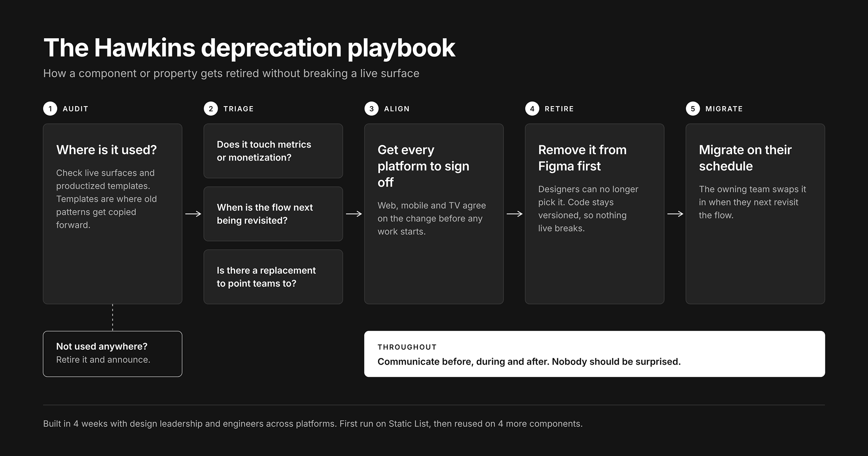Click the "Get every platform to sign off" heading

[x=423, y=166]
